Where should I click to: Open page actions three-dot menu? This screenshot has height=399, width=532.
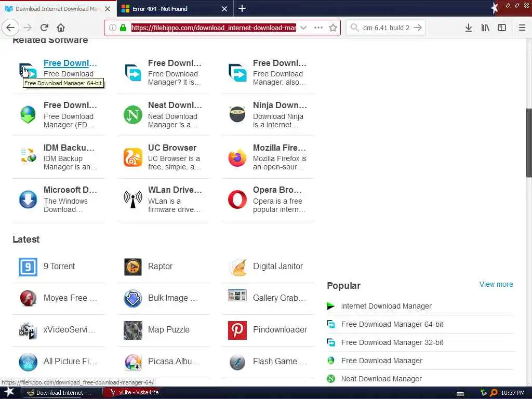click(x=318, y=28)
